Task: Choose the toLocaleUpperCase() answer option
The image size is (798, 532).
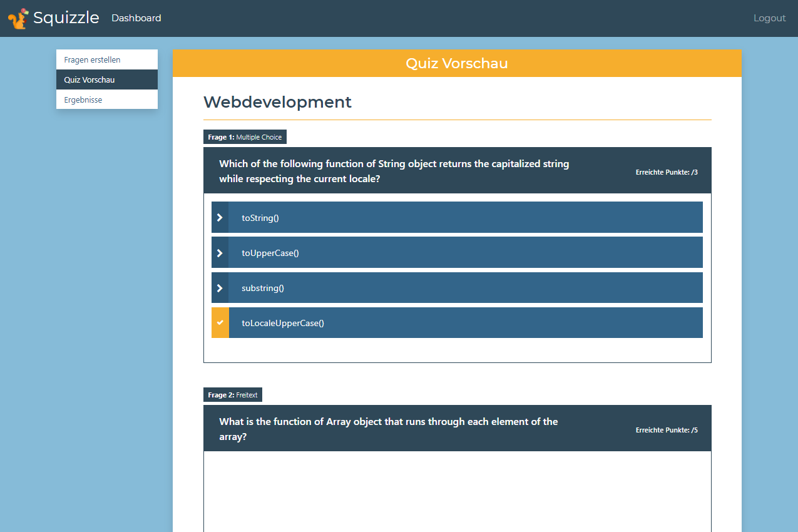Action: [457, 323]
